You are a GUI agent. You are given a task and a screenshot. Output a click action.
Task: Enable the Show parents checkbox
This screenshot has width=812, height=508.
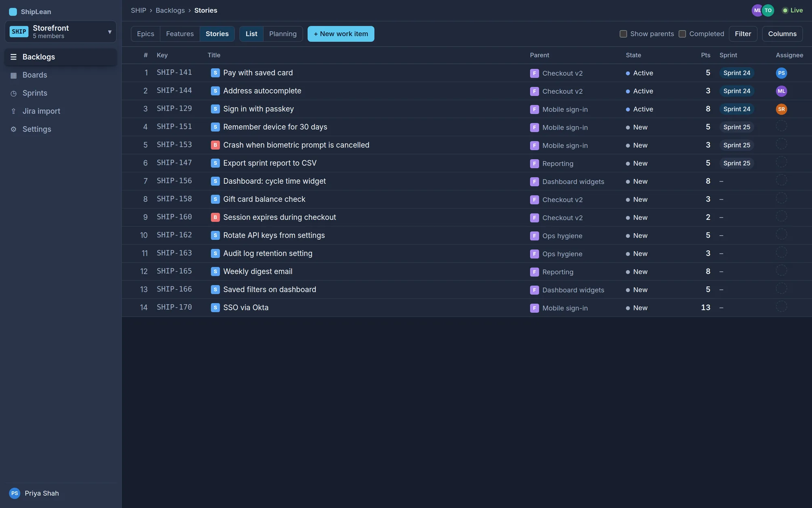coord(623,34)
